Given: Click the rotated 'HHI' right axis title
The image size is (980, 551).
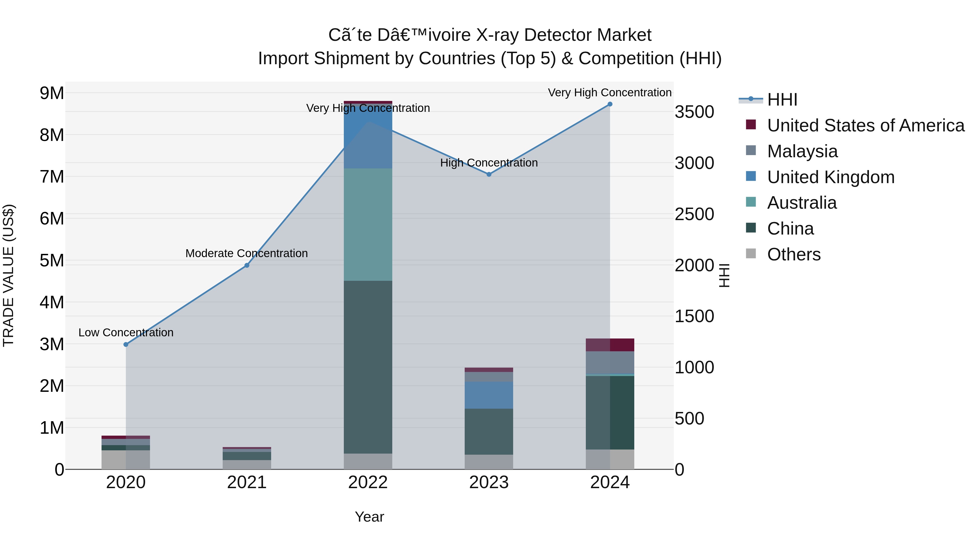Looking at the screenshot, I should (x=724, y=276).
